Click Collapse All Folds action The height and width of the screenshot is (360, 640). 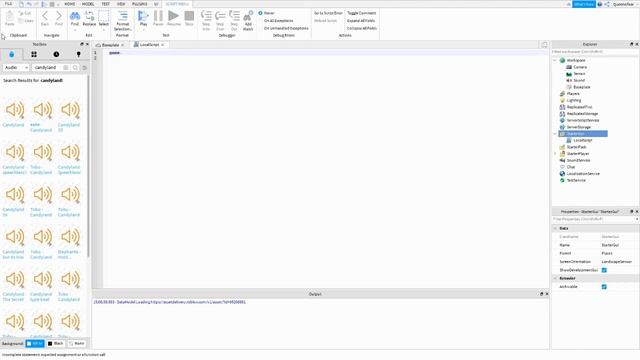(362, 29)
